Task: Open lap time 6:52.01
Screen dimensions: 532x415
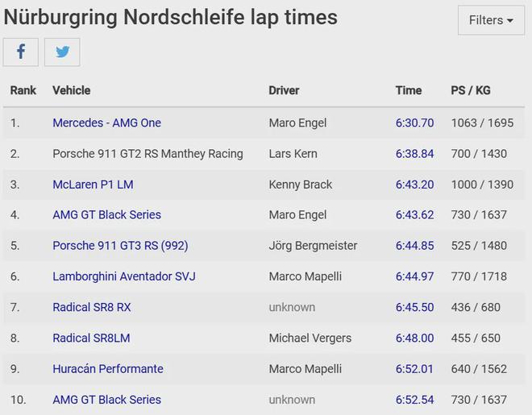Action: point(414,369)
